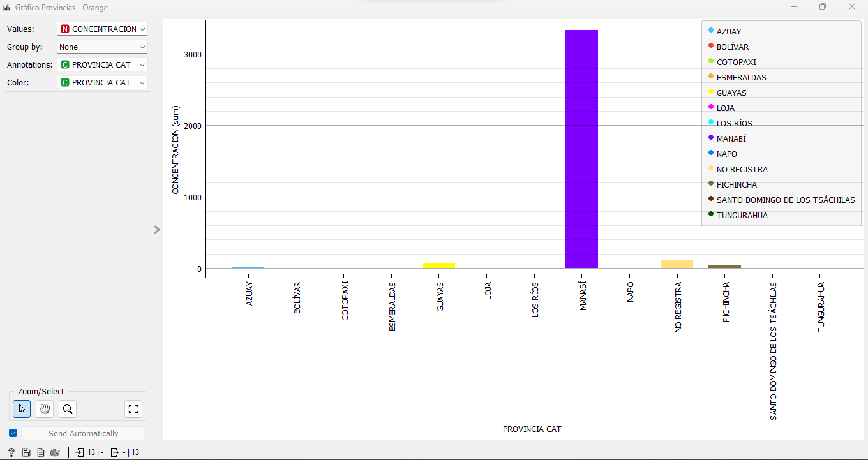
Task: Open the Group by dropdown
Action: click(102, 47)
